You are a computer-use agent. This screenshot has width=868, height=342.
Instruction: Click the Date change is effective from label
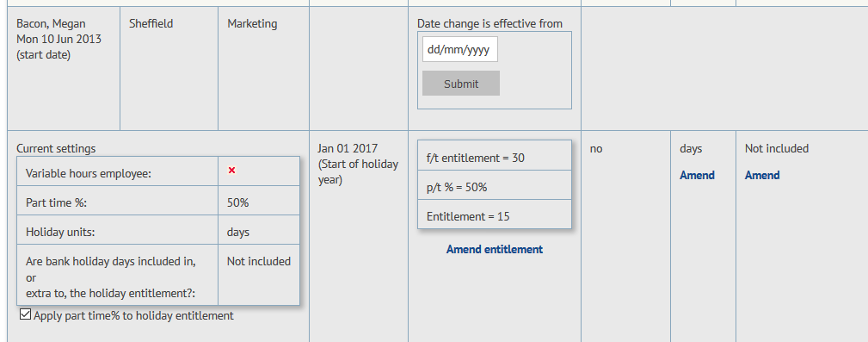[x=489, y=23]
